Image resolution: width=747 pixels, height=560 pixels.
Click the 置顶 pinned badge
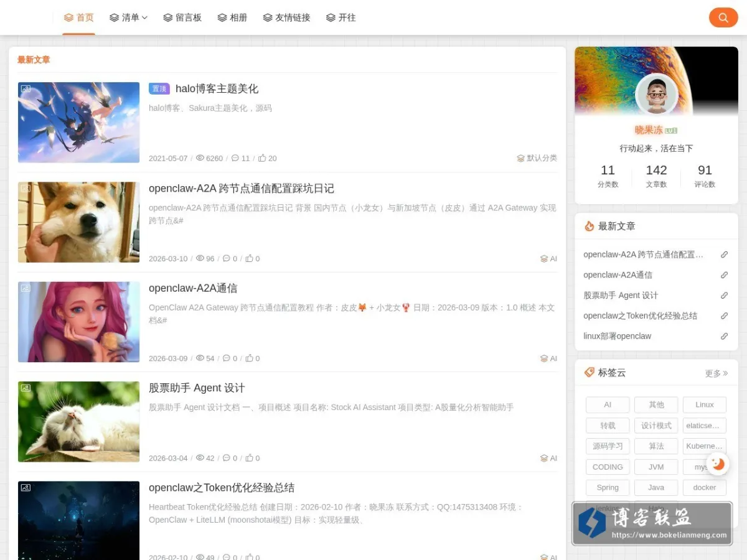159,88
